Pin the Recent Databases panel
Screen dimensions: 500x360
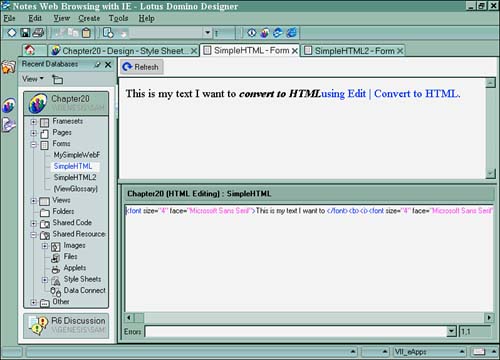97,64
